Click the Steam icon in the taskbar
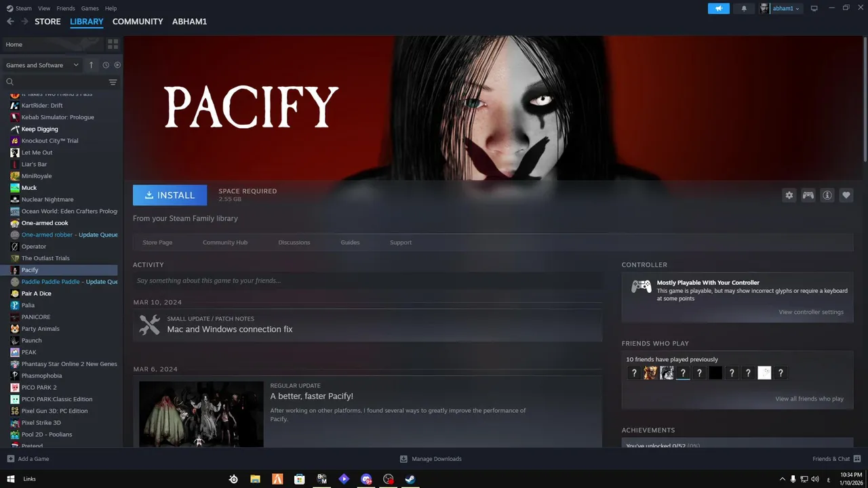Screen dimensions: 868x488 click(410, 479)
